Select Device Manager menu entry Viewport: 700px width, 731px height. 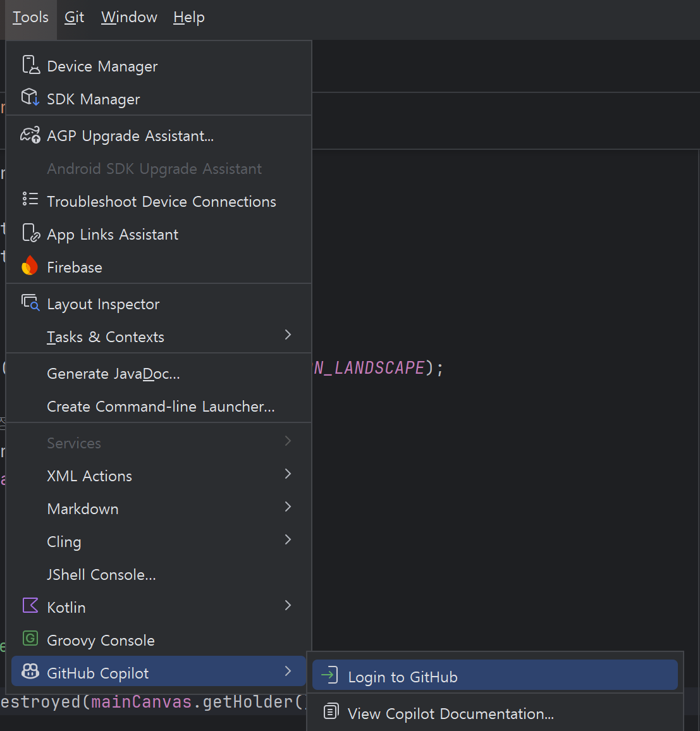159,66
